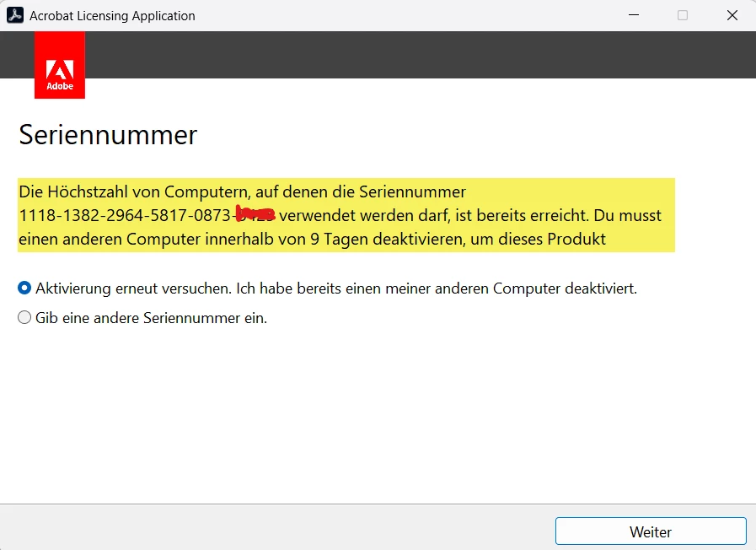This screenshot has width=756, height=550.
Task: Click 'Die Höchstzahl von Computern' message line
Action: coord(243,191)
